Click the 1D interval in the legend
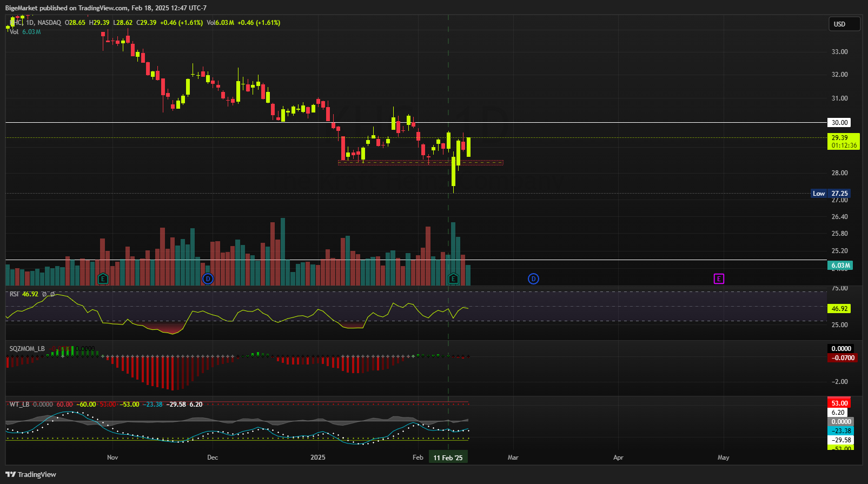868x484 pixels. [30, 23]
